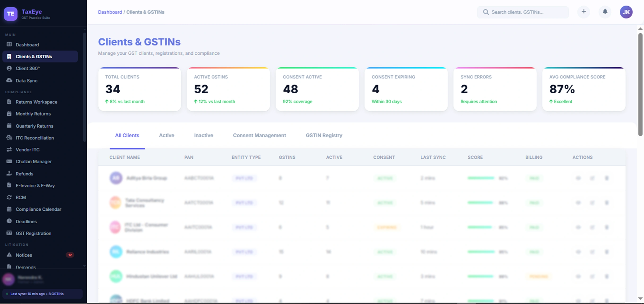Open the JK user avatar
This screenshot has height=304, width=644.
coord(626,12)
